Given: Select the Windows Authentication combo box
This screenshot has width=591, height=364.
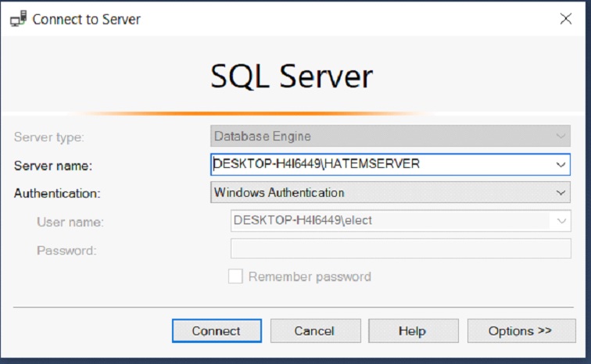Looking at the screenshot, I should pos(391,193).
